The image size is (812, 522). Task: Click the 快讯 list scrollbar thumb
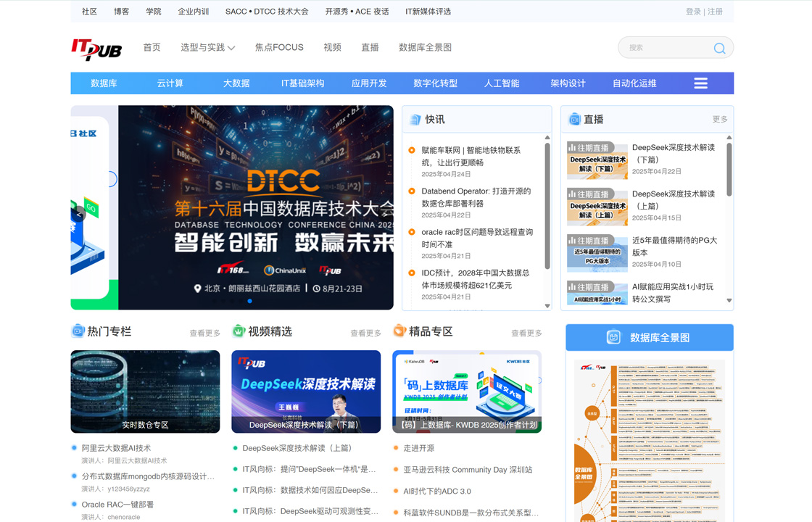(x=547, y=206)
